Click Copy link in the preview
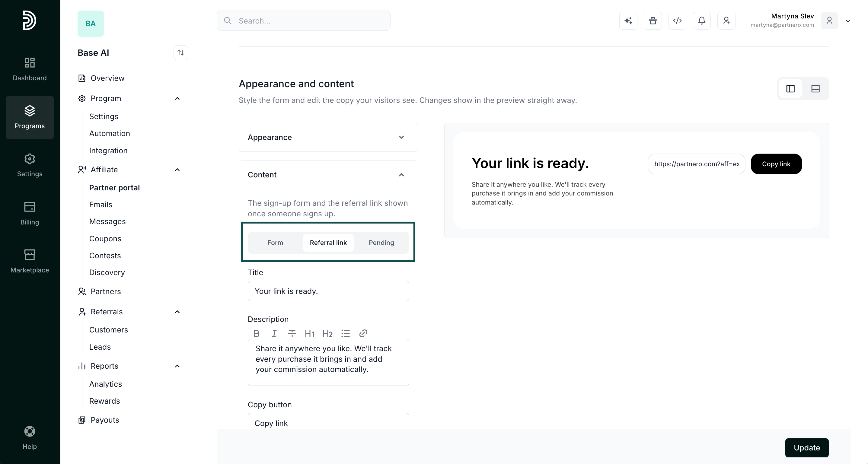Viewport: 868px width, 464px height. (776, 164)
